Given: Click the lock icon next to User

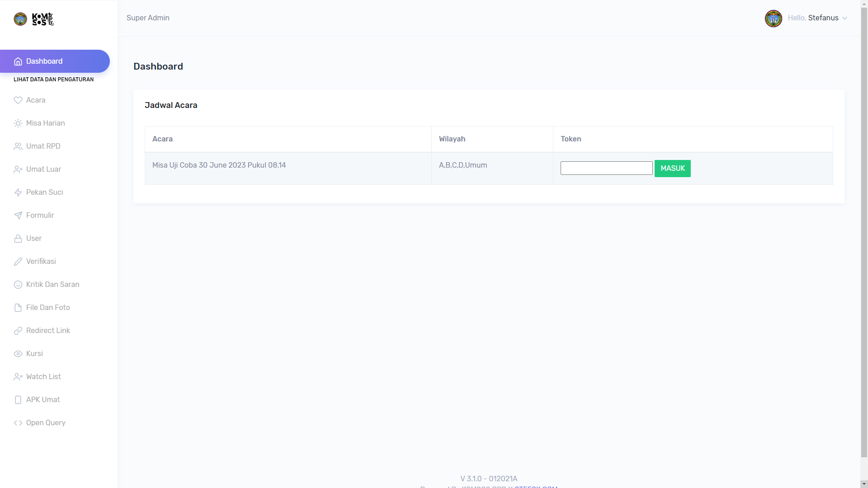Looking at the screenshot, I should (x=18, y=239).
